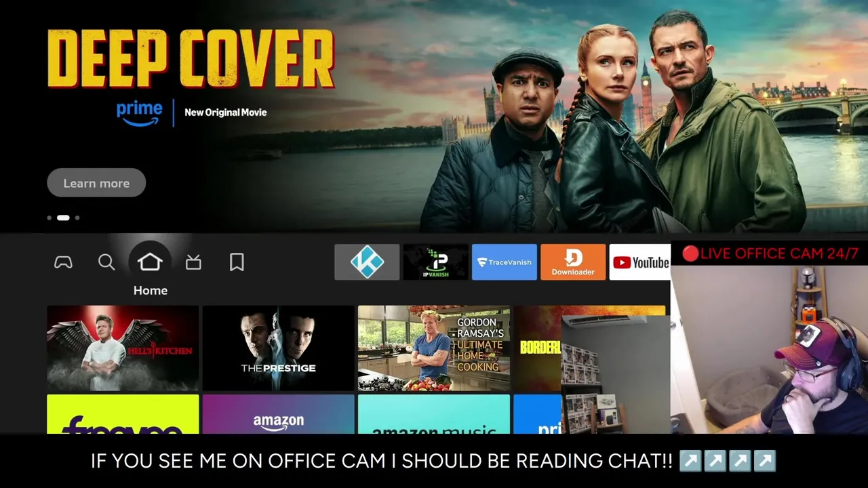
Task: Open the gaming controller icon
Action: [63, 262]
